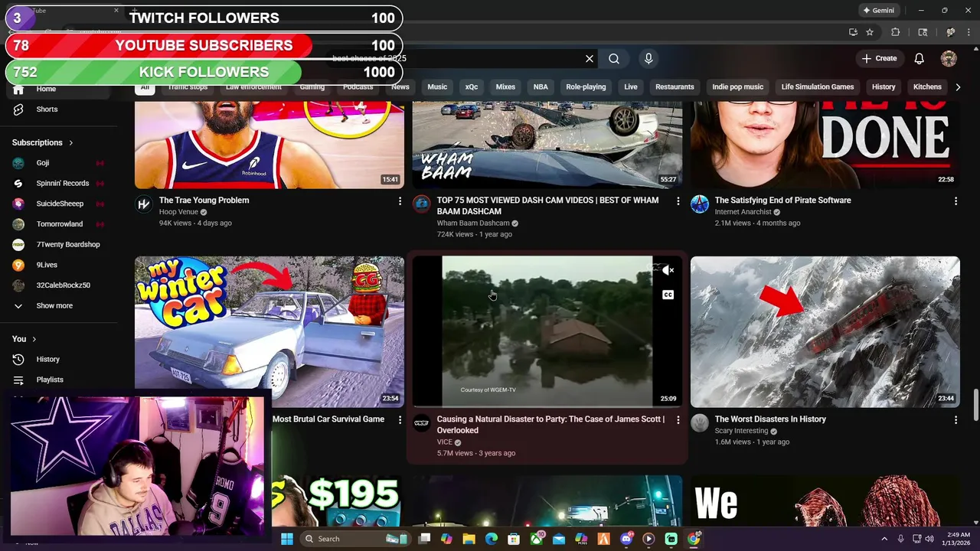
Task: Select the Indie pop music filter chip
Action: tap(738, 87)
